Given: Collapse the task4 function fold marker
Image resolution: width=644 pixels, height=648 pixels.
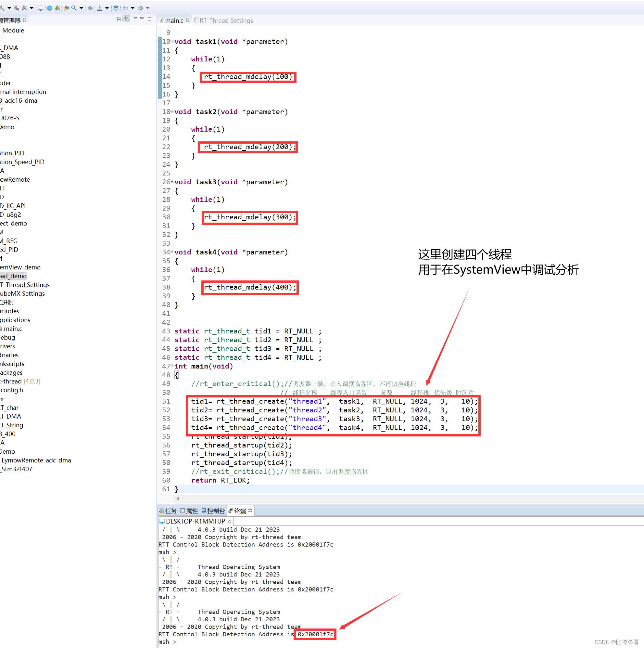Looking at the screenshot, I should pos(172,252).
